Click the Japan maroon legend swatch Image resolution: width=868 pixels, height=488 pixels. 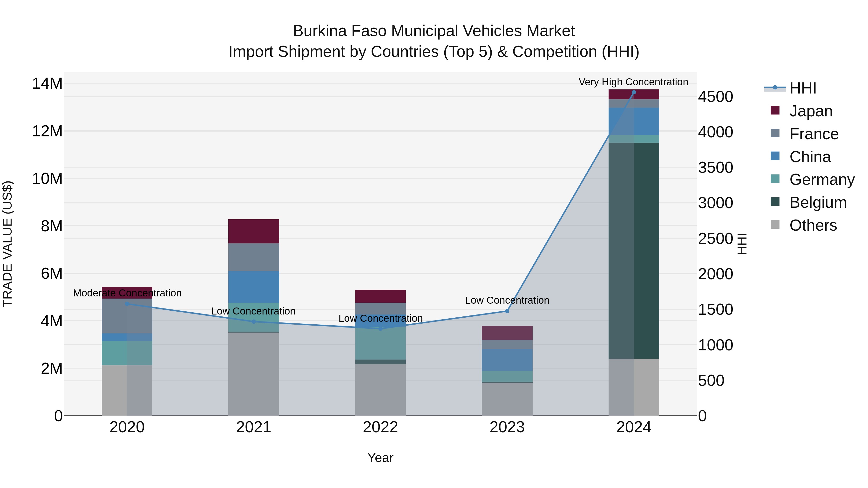(x=775, y=110)
